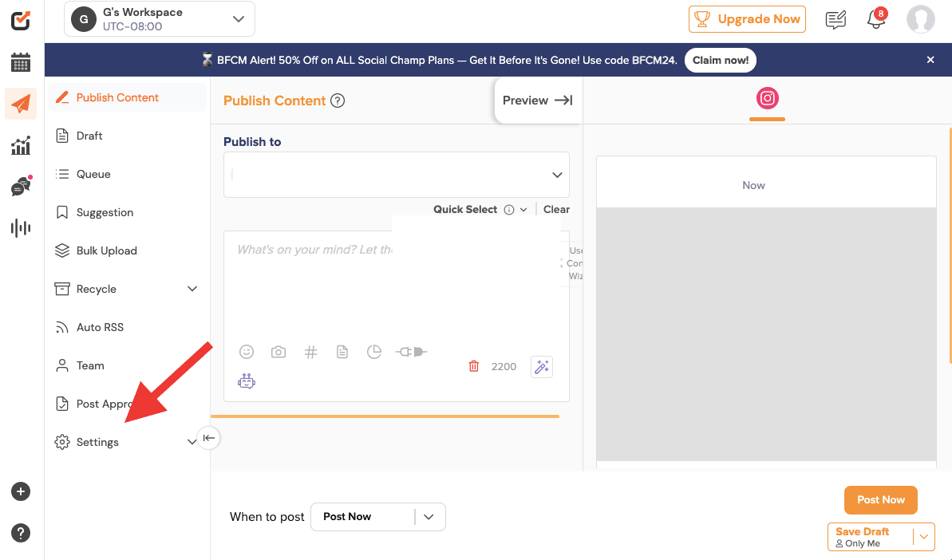The image size is (952, 560).
Task: Open Draft in the sidebar menu
Action: 89,136
